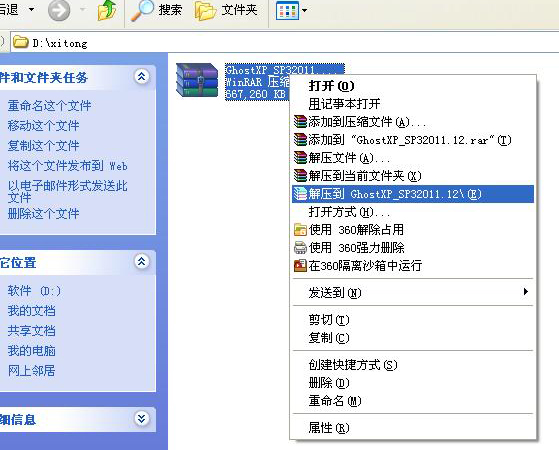Choose 剪切(T) in context menu

412,320
